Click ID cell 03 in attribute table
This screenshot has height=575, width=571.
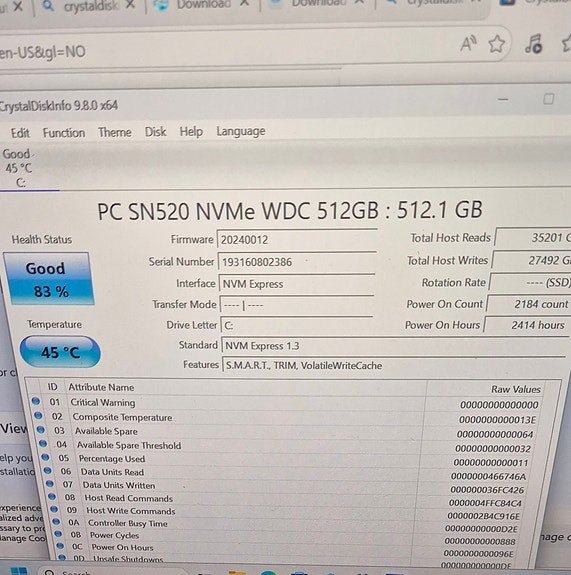pos(59,431)
